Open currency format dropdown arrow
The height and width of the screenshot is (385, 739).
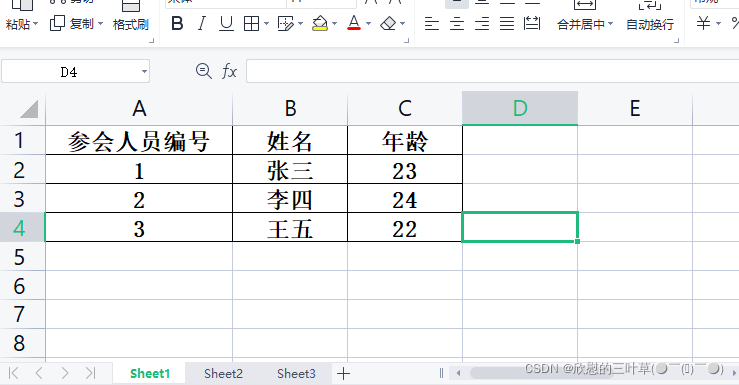(x=718, y=24)
